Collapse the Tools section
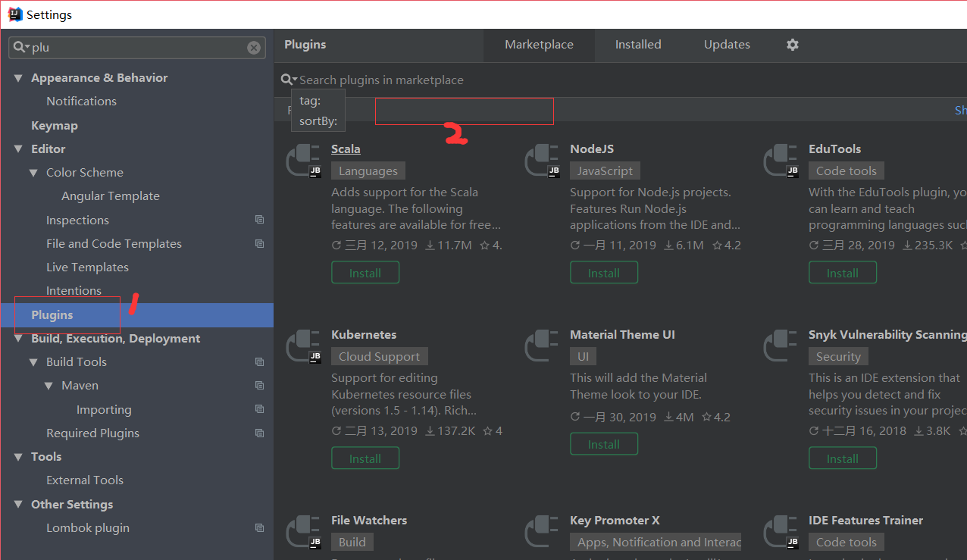 pos(18,457)
